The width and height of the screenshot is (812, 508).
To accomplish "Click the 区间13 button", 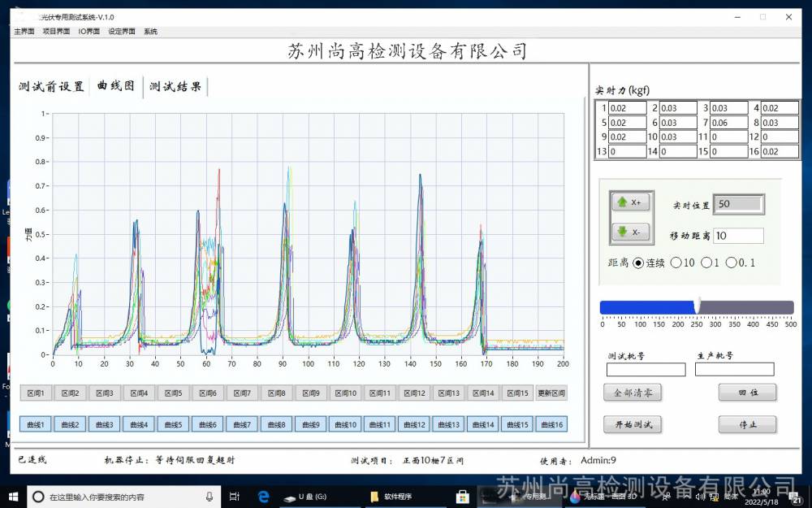I will [x=448, y=393].
